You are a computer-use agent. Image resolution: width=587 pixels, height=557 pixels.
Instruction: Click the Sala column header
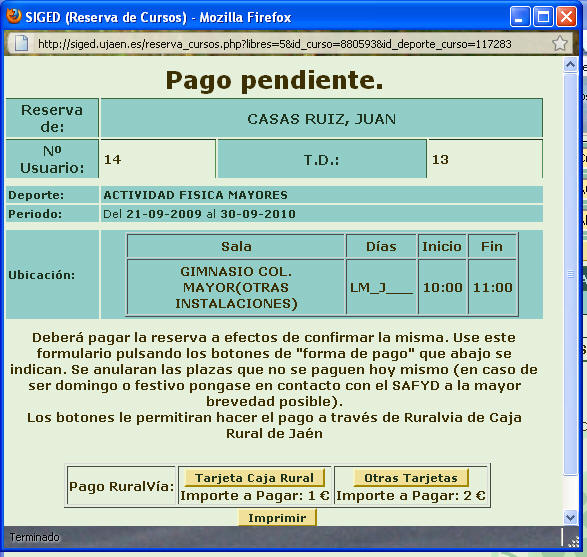pyautogui.click(x=236, y=247)
